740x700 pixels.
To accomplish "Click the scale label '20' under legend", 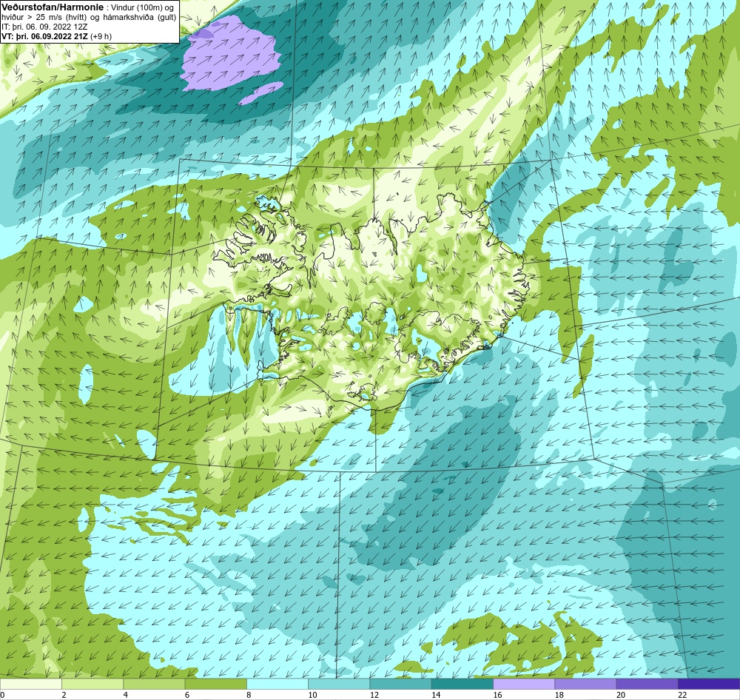I will pyautogui.click(x=621, y=695).
